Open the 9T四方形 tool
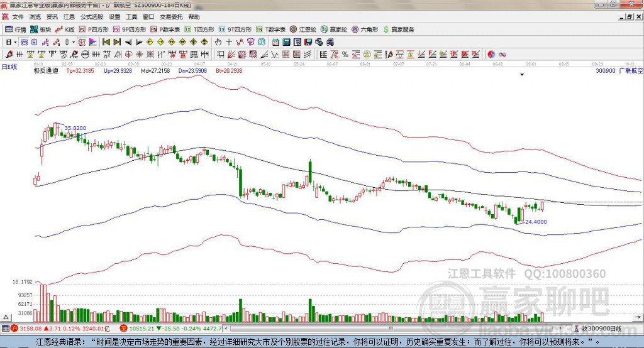Screen dimensions: 644x348 [x=235, y=30]
